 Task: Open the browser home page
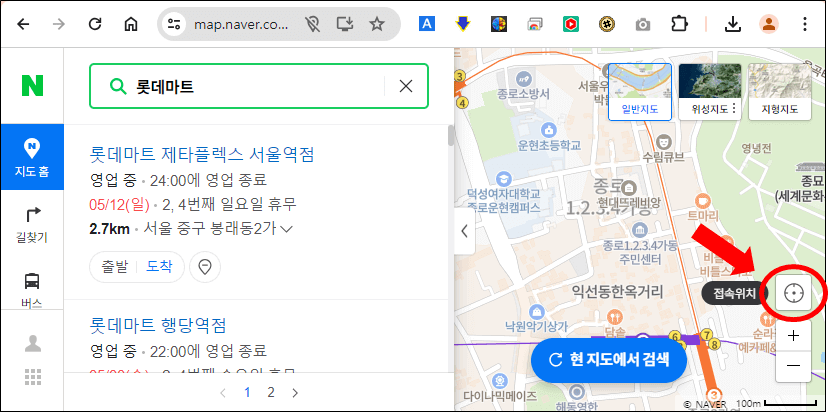[130, 24]
